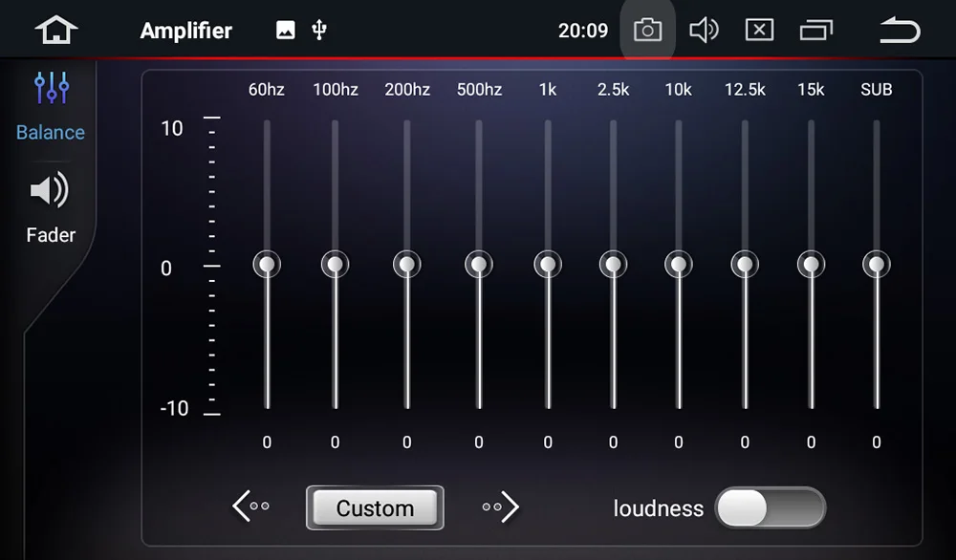Click the 0 scale label beside ruler
This screenshot has width=956, height=560.
165,269
